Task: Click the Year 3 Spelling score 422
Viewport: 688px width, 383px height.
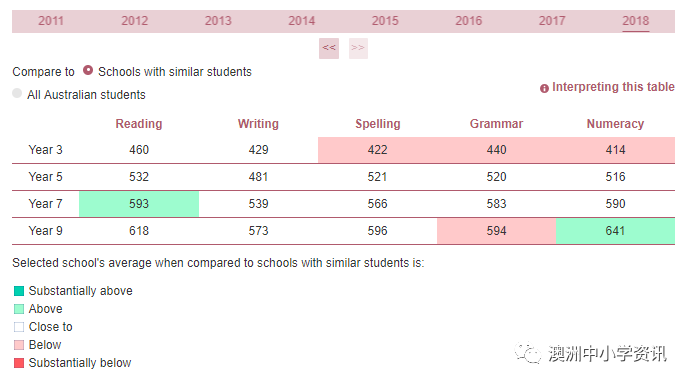Action: (377, 150)
